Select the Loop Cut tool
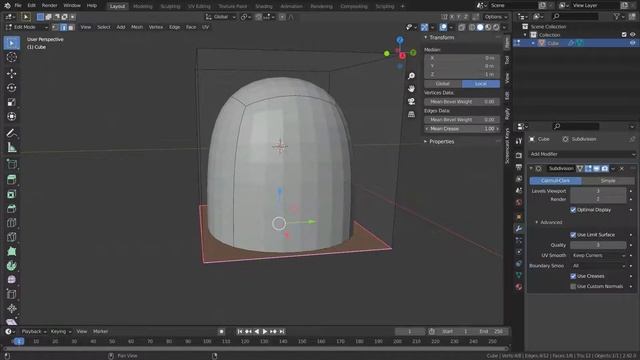 tap(11, 223)
